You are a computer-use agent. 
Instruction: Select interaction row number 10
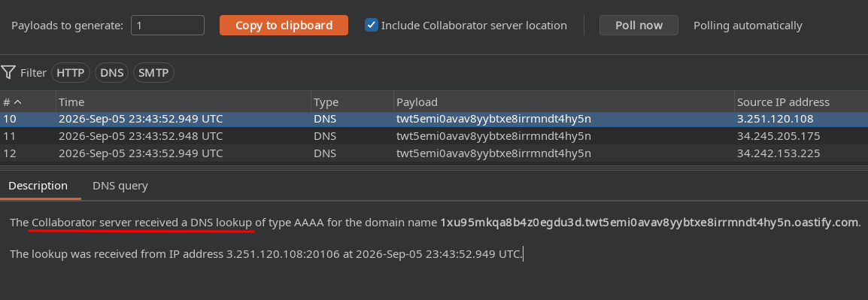(434, 119)
